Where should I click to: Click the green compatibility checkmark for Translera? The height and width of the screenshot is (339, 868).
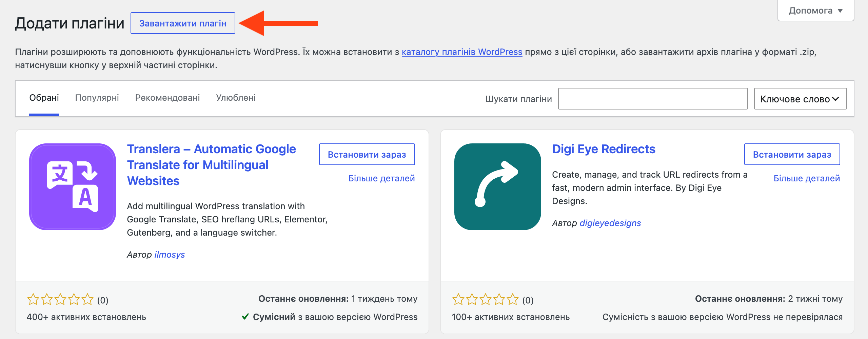pos(245,317)
